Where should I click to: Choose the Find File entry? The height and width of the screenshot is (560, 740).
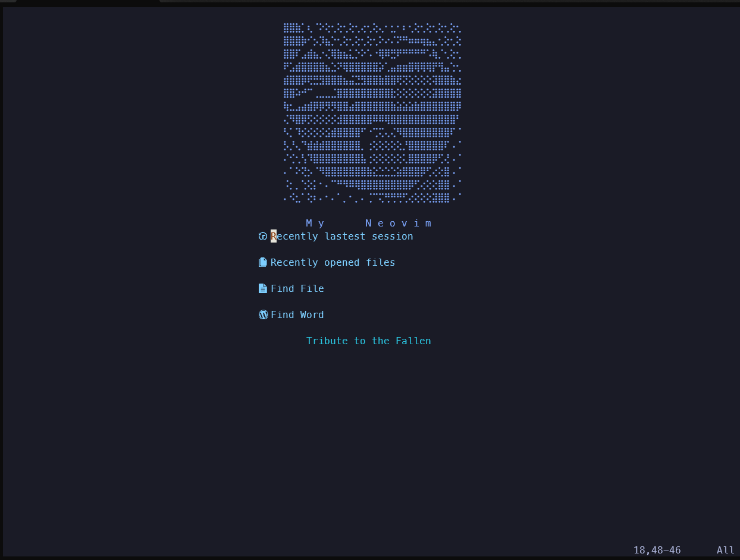297,289
